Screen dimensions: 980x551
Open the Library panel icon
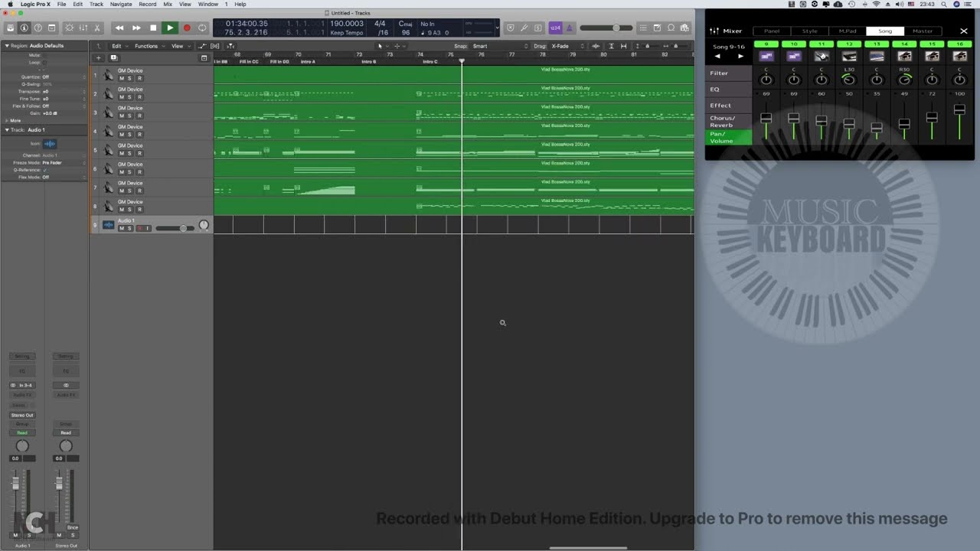click(x=10, y=28)
